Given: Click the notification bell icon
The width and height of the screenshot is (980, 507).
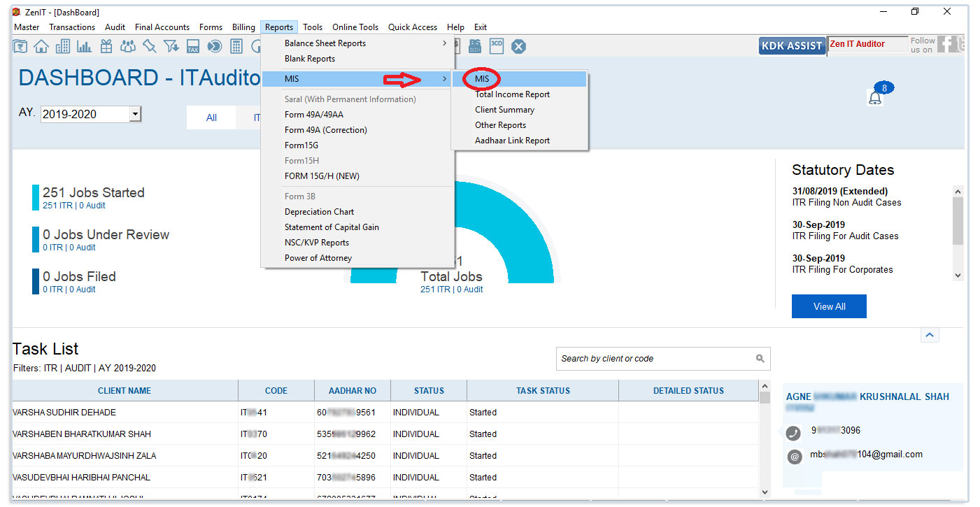Looking at the screenshot, I should 875,98.
